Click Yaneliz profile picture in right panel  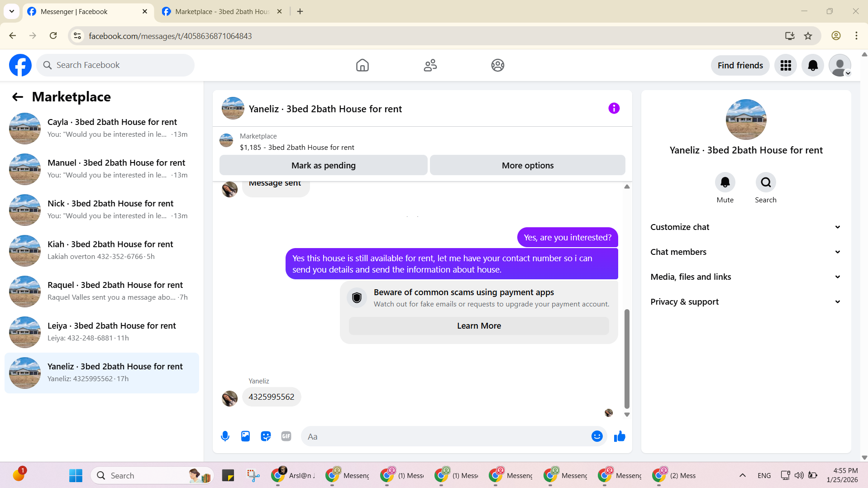(746, 120)
